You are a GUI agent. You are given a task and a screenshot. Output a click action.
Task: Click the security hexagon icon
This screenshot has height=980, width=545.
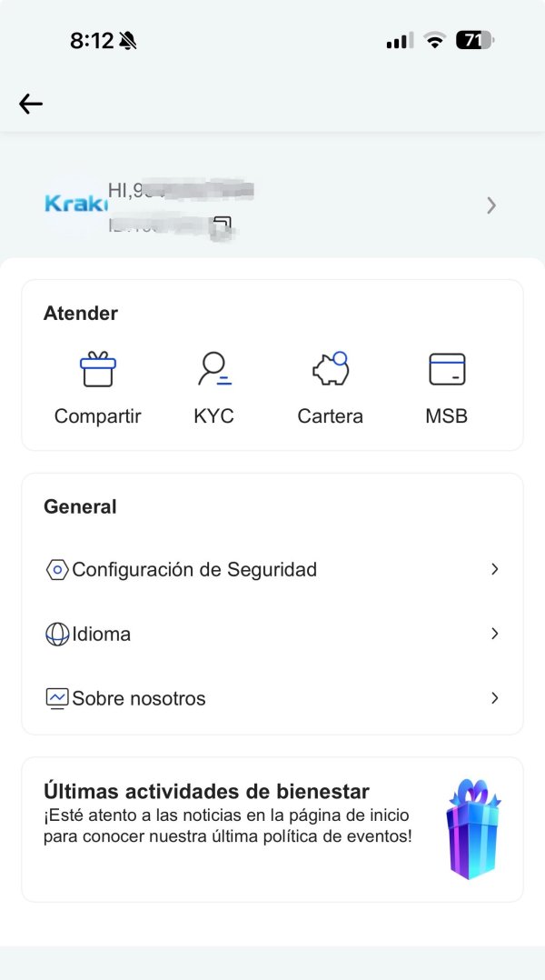[57, 570]
